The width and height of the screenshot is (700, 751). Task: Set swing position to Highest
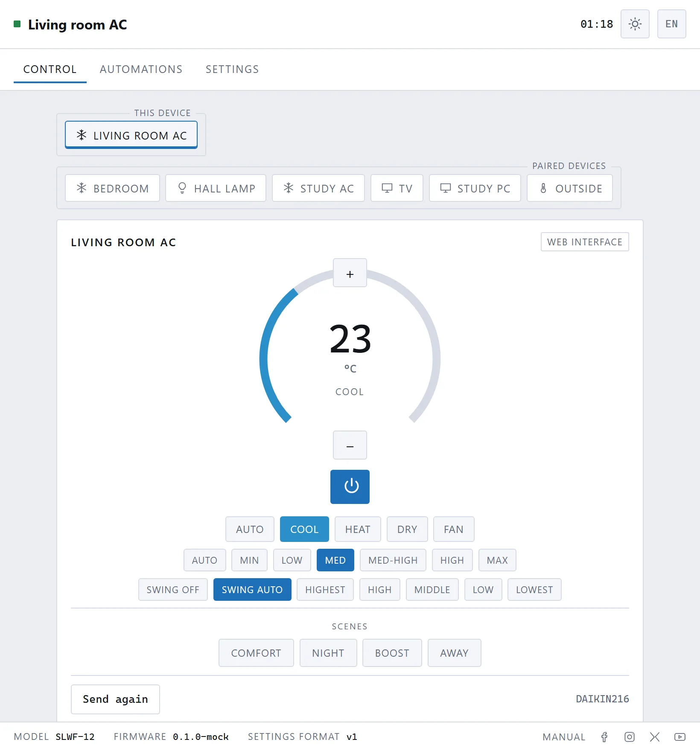(325, 589)
